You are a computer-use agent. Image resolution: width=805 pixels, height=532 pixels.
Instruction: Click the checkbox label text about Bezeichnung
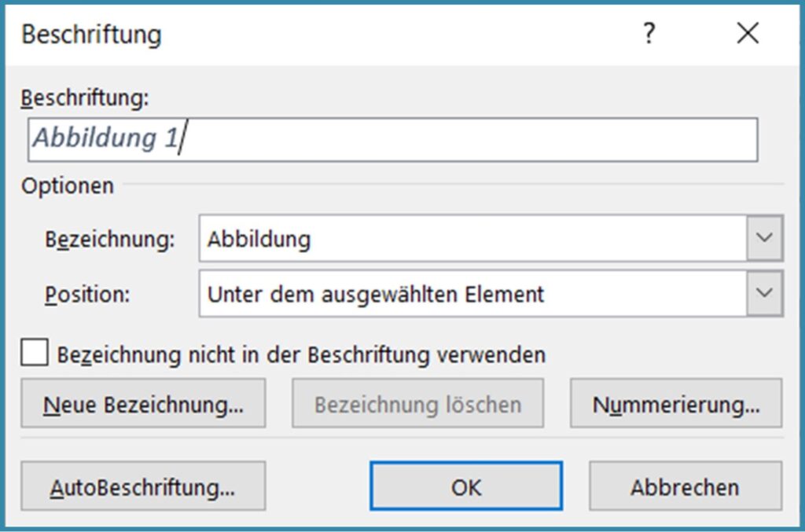tap(301, 355)
